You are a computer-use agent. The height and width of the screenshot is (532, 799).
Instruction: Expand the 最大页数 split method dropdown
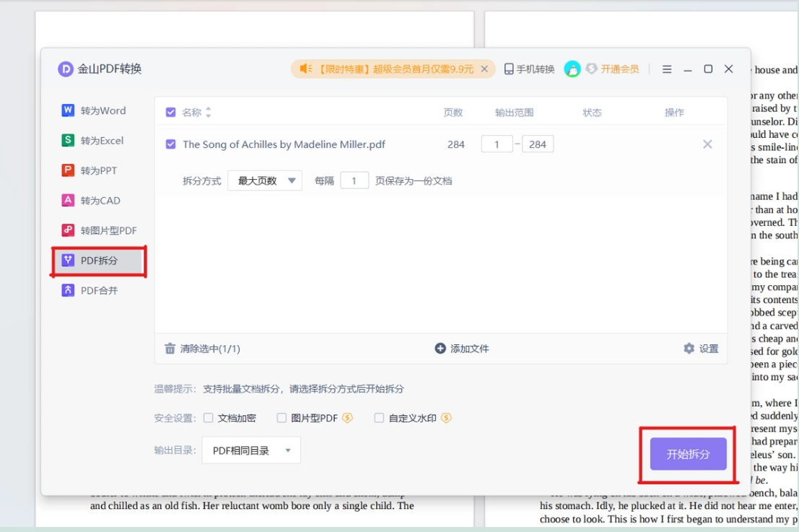[265, 180]
